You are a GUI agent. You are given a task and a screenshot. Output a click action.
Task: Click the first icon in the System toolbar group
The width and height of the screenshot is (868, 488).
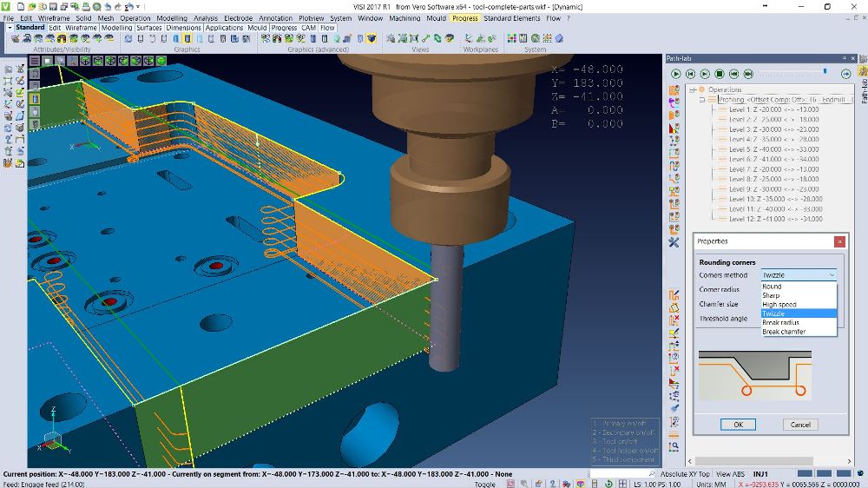tap(512, 38)
